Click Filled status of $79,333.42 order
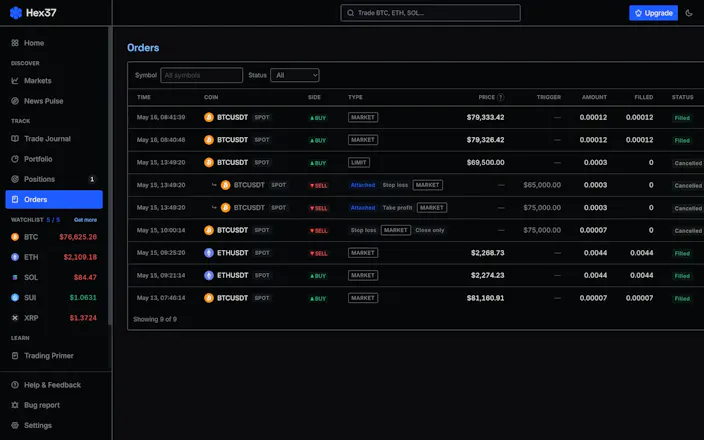 [x=682, y=118]
